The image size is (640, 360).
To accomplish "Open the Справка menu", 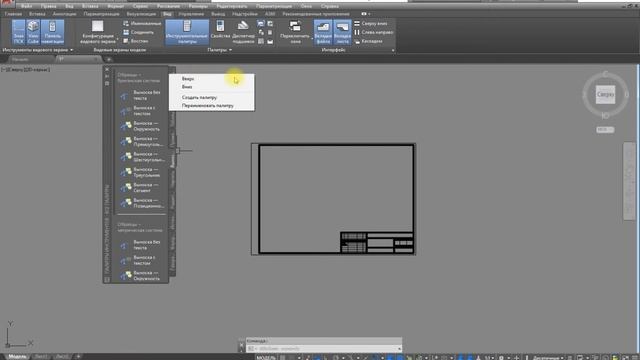I will (x=330, y=6).
